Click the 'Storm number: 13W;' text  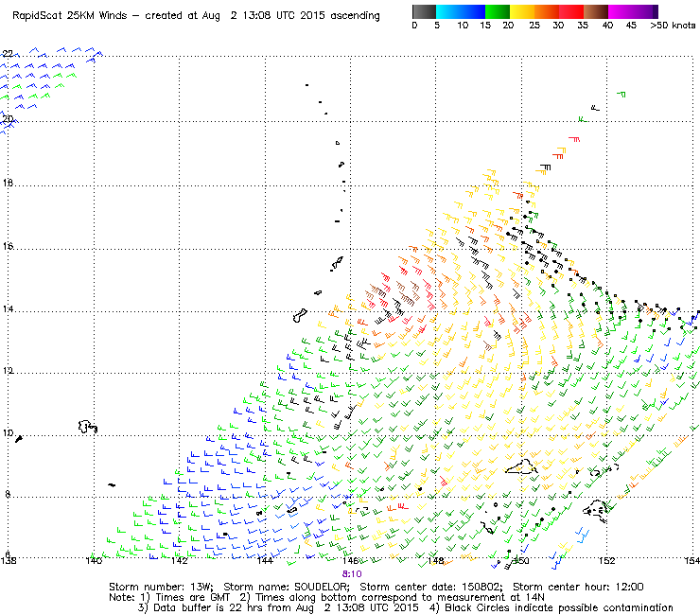click(x=161, y=587)
